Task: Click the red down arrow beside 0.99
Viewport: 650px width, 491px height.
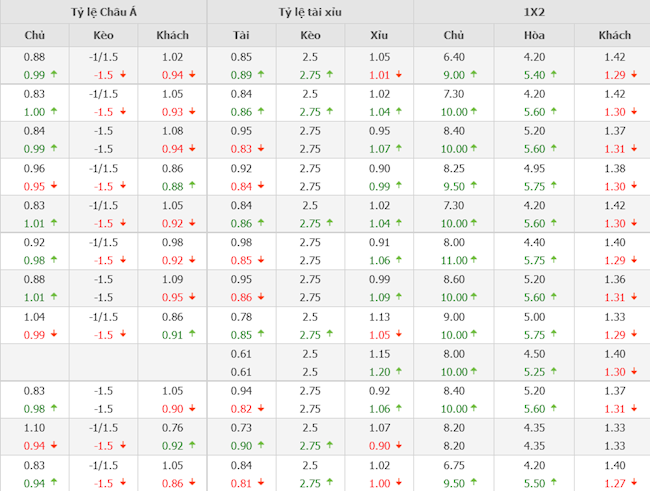Action: [x=53, y=334]
